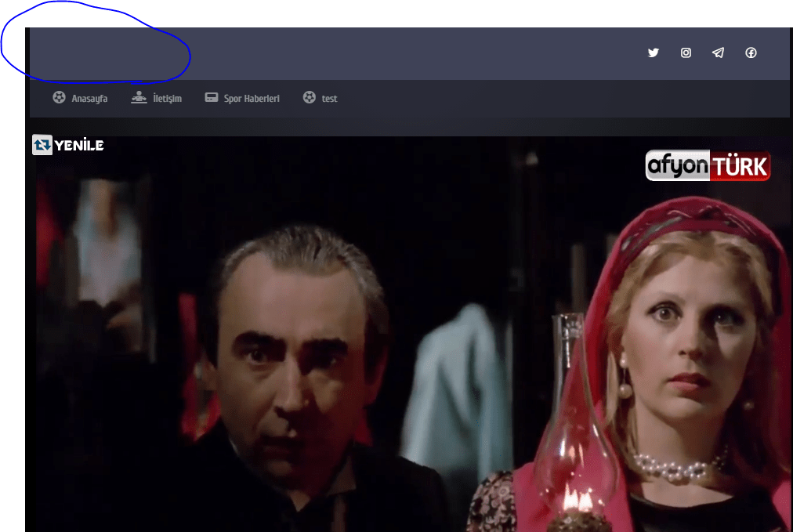Open the Telegram social link icon
The width and height of the screenshot is (793, 532).
(x=718, y=52)
